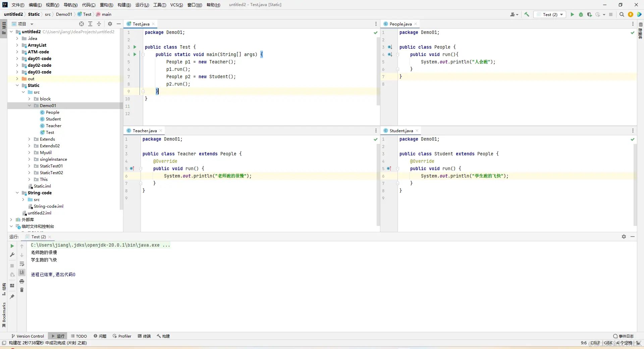Image resolution: width=644 pixels, height=349 pixels.
Task: Open tab options menu for Test.java pane
Action: [376, 24]
